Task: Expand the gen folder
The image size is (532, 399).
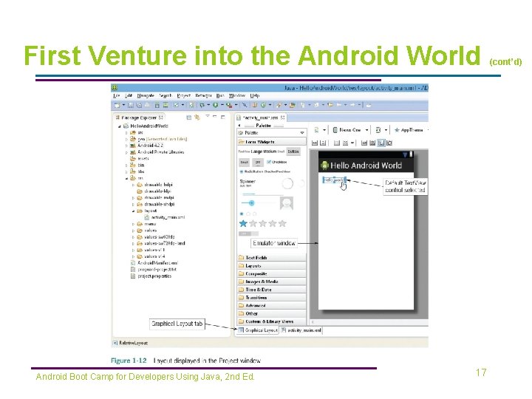Action: 126,139
